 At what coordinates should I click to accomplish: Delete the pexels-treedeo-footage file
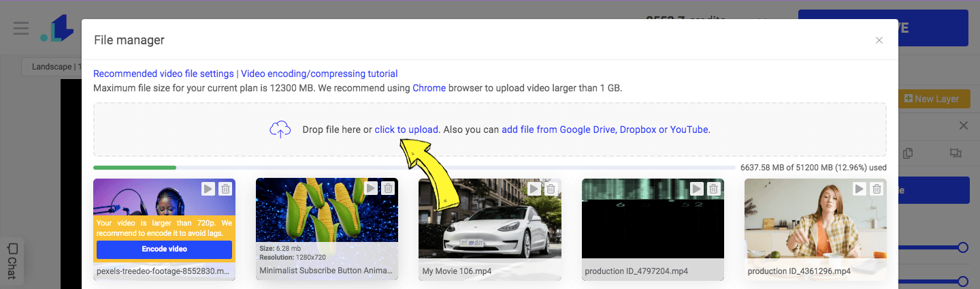[225, 188]
